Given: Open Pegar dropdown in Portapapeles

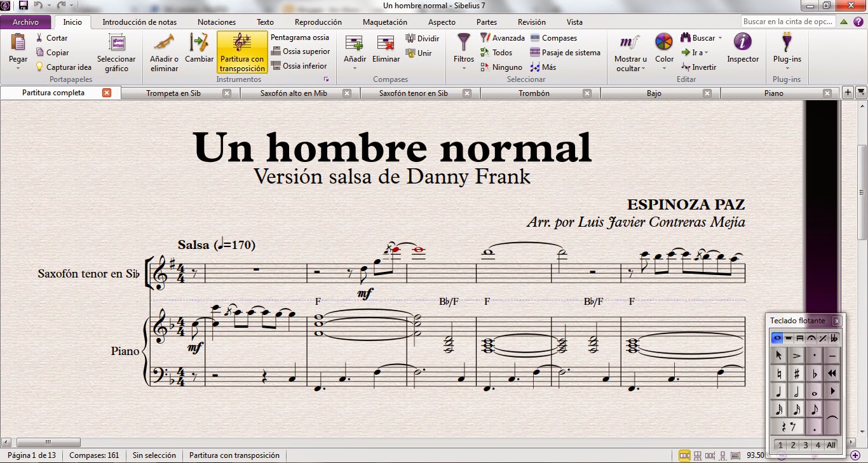Looking at the screenshot, I should coord(18,68).
